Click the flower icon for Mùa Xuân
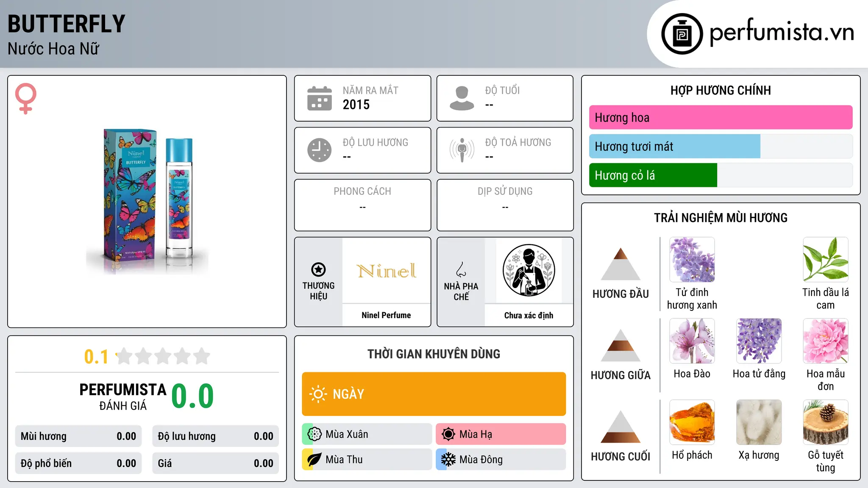 (x=314, y=434)
